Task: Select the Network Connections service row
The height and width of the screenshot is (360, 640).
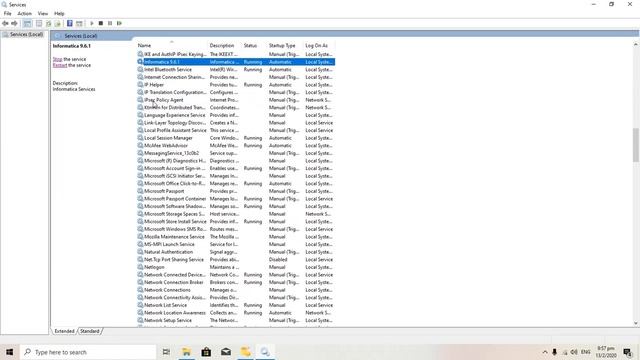Action: 236,290
